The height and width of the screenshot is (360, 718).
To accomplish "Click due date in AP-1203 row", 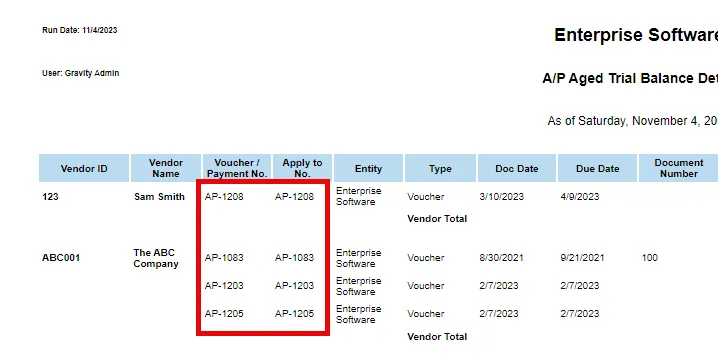I will pos(580,285).
